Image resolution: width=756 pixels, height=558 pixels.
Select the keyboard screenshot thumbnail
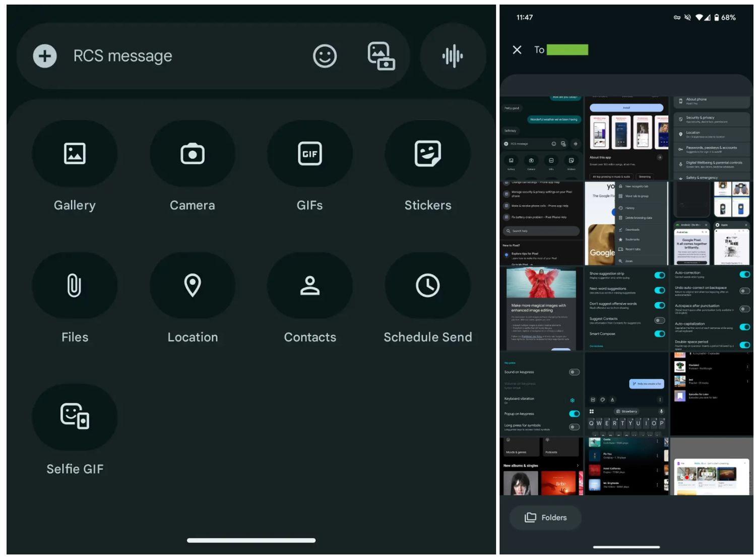626,394
